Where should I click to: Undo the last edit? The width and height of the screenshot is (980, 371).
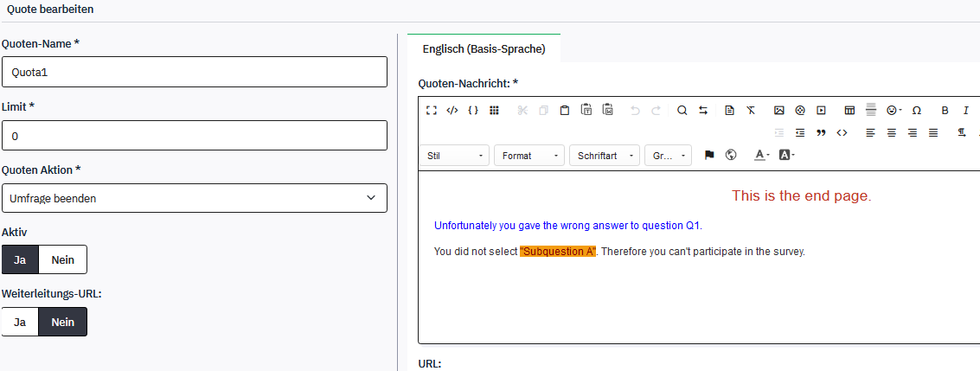635,110
